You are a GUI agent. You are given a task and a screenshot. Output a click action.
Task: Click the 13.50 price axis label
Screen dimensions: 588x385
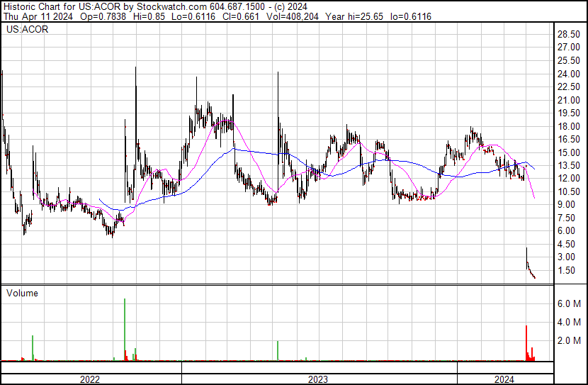(x=569, y=165)
